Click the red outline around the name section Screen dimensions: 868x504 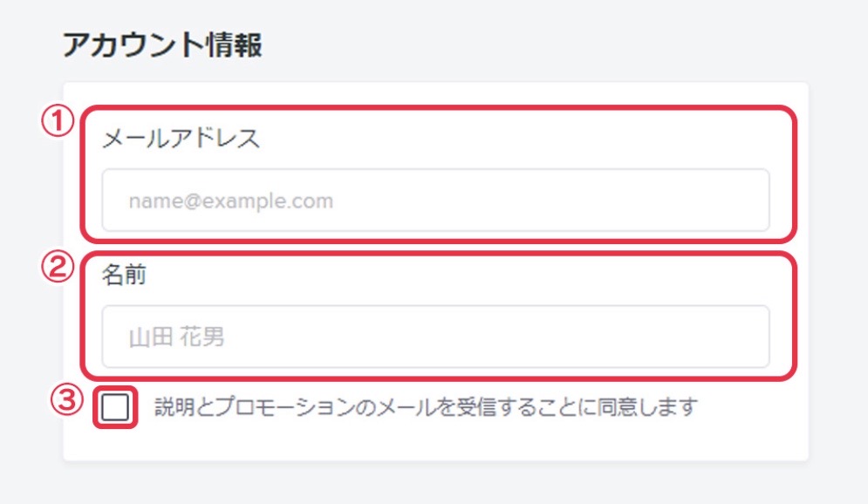tap(439, 254)
